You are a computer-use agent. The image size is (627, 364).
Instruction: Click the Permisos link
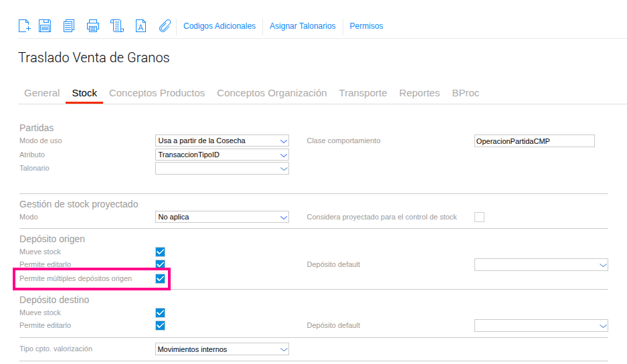pyautogui.click(x=366, y=26)
